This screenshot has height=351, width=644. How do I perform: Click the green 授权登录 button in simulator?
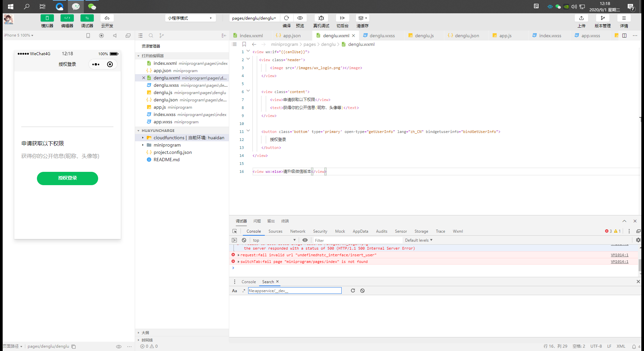[68, 178]
